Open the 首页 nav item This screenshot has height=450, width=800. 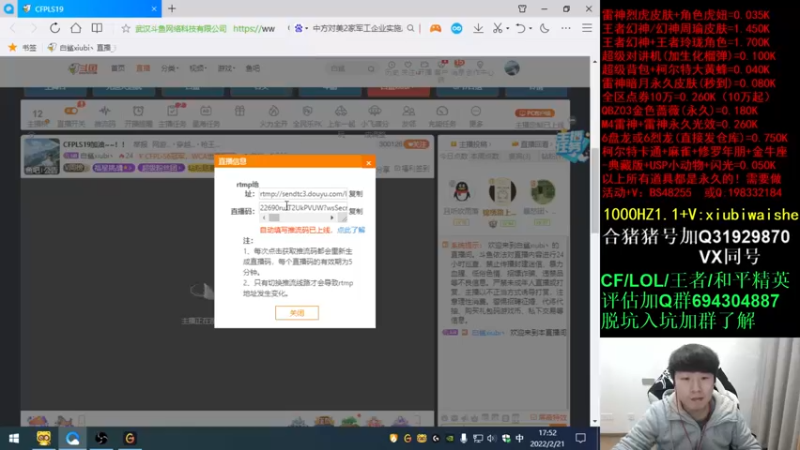point(118,68)
